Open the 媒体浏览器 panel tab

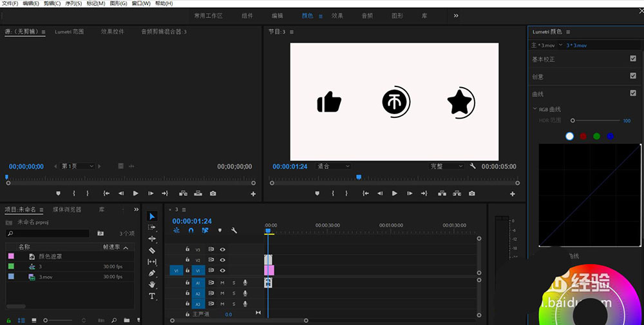[x=67, y=210]
